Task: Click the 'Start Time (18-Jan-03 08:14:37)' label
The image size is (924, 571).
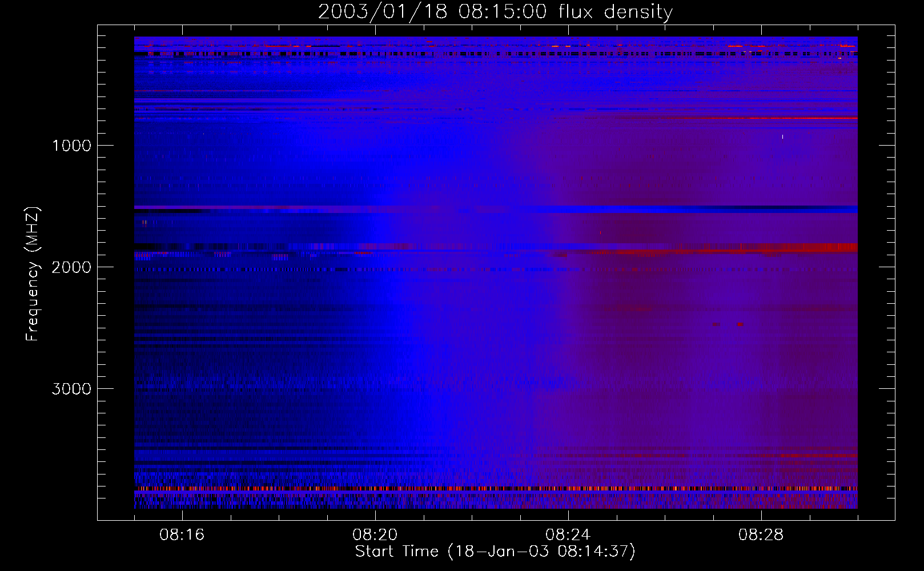Action: pos(495,551)
